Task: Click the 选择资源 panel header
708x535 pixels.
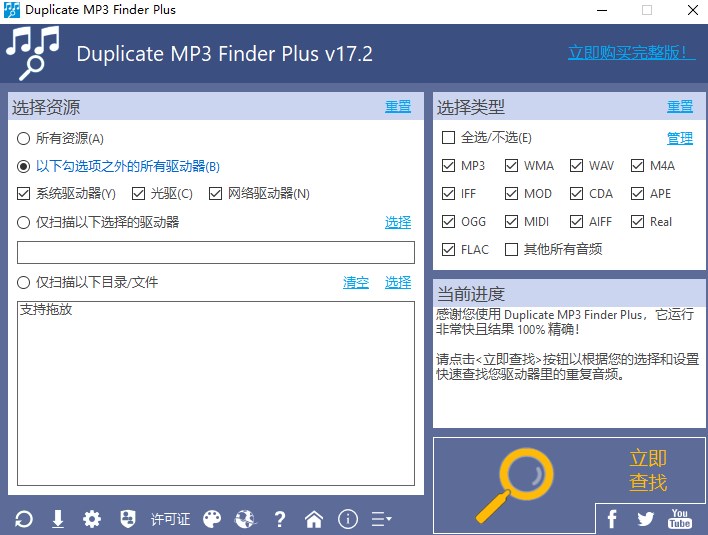Action: click(216, 107)
